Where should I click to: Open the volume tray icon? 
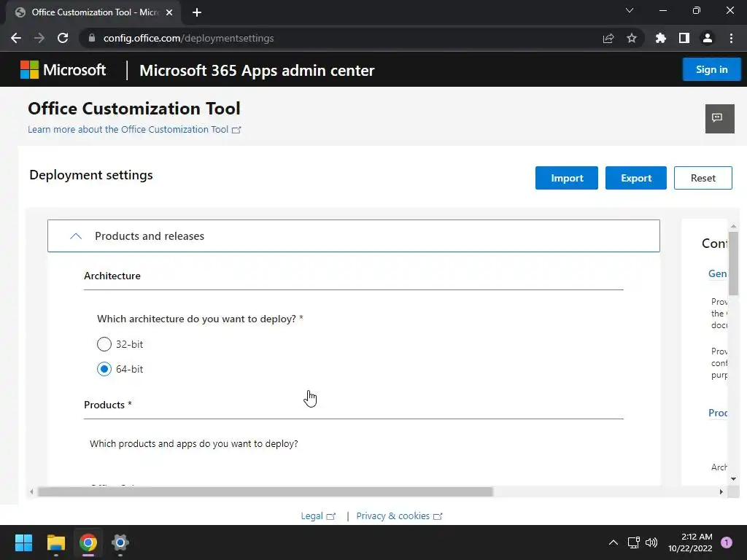(651, 542)
